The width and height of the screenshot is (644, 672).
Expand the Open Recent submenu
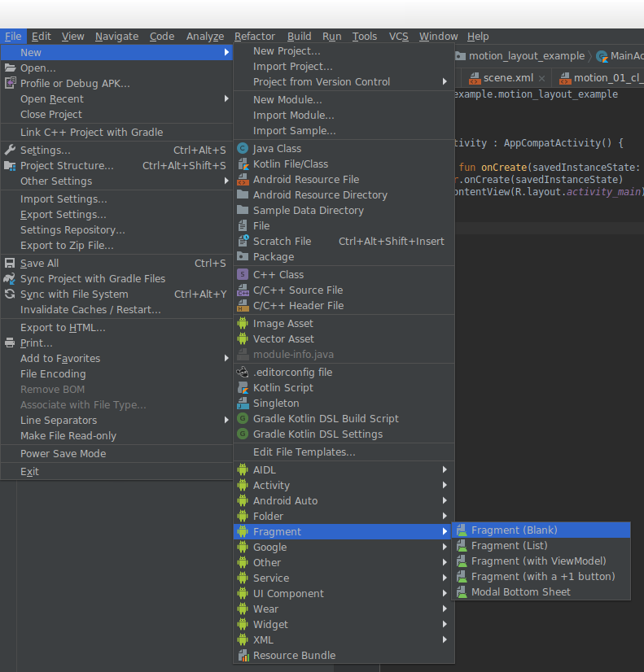click(x=226, y=99)
